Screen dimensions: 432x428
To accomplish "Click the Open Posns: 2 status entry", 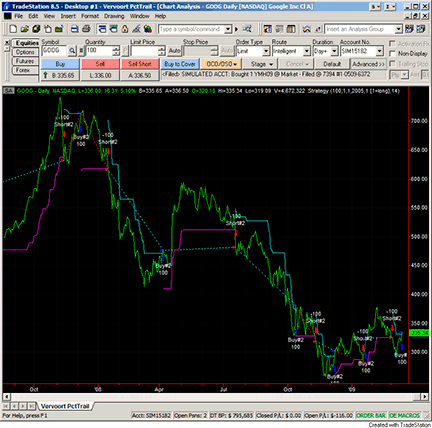I will 191,416.
